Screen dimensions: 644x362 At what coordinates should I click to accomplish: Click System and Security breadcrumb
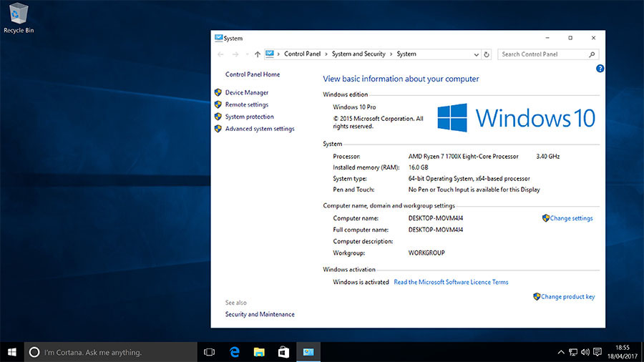pyautogui.click(x=358, y=54)
